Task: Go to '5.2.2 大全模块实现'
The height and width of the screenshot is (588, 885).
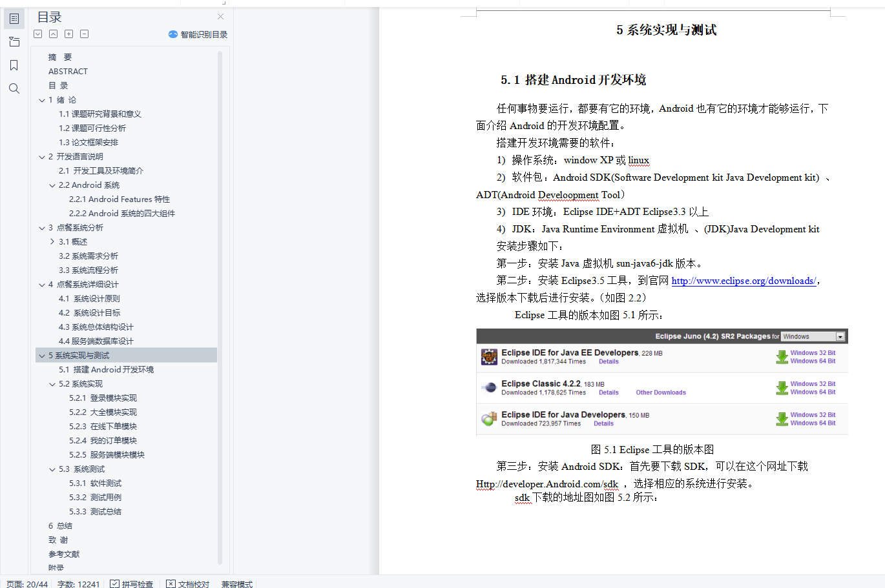Action: tap(103, 412)
